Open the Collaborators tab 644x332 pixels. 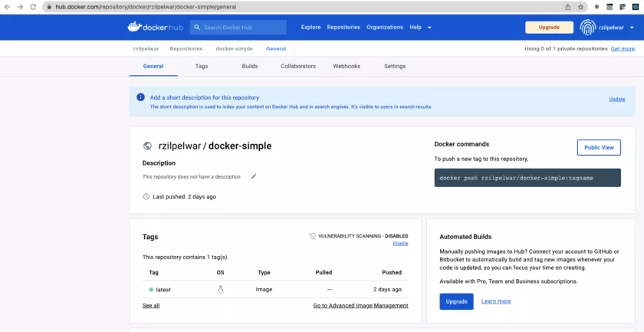(298, 66)
